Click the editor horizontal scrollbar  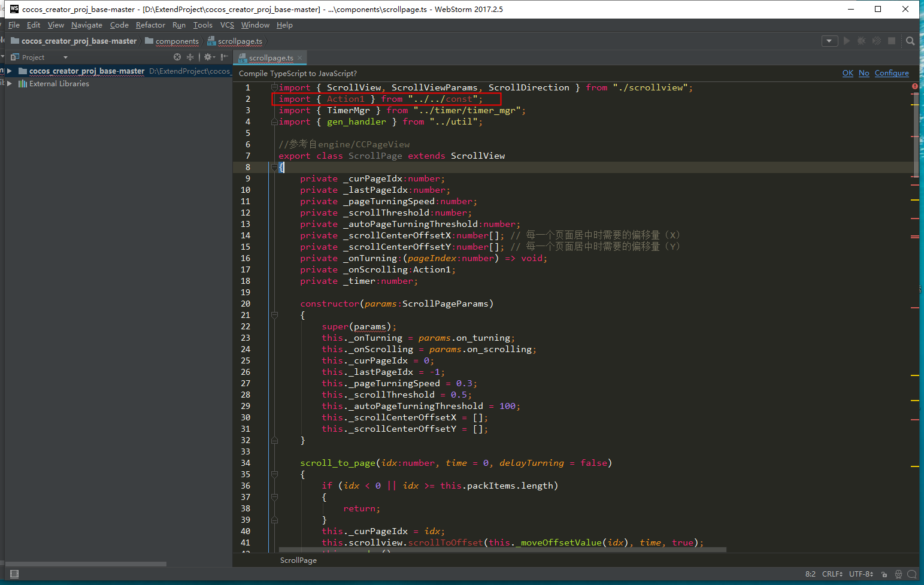tap(502, 549)
